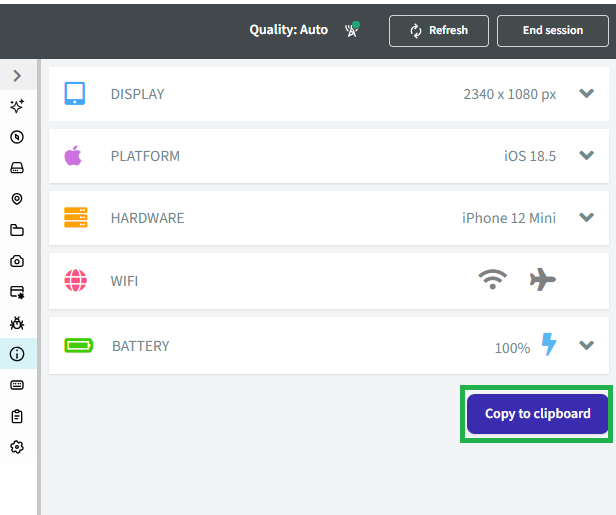This screenshot has width=616, height=515.
Task: Click the Refresh button
Action: 438,30
